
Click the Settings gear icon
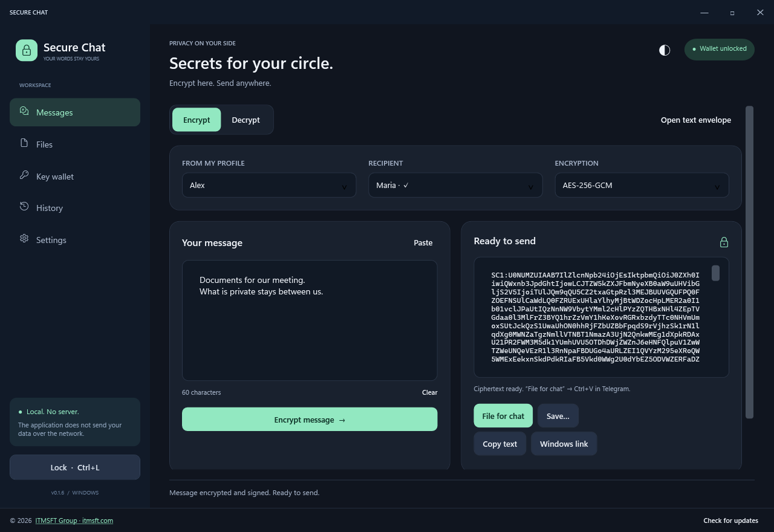coord(24,239)
